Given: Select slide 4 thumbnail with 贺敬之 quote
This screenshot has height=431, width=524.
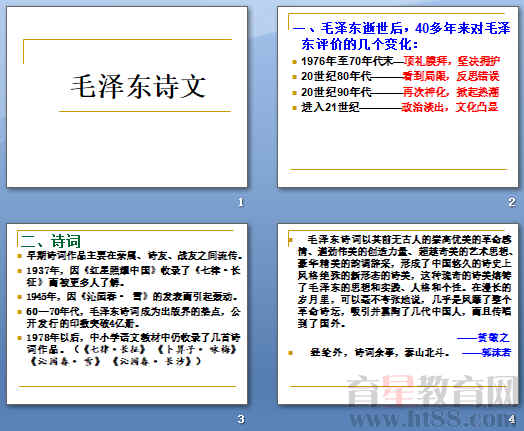Looking at the screenshot, I should point(398,314).
